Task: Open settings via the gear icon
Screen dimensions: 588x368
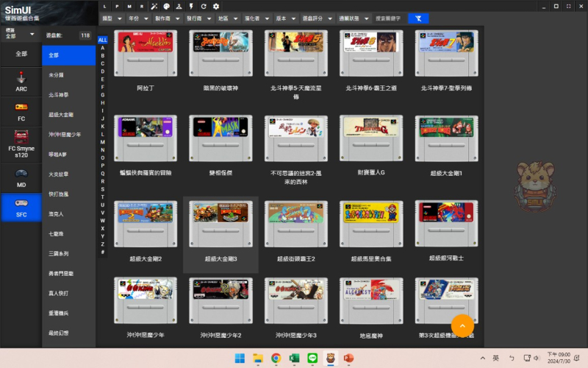Action: click(216, 7)
